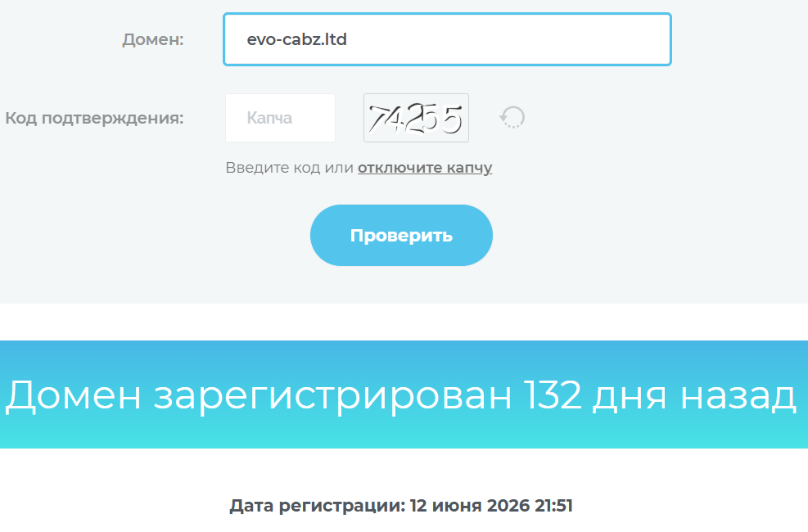The width and height of the screenshot is (808, 532).
Task: Open the отключите капчу link
Action: (x=425, y=168)
